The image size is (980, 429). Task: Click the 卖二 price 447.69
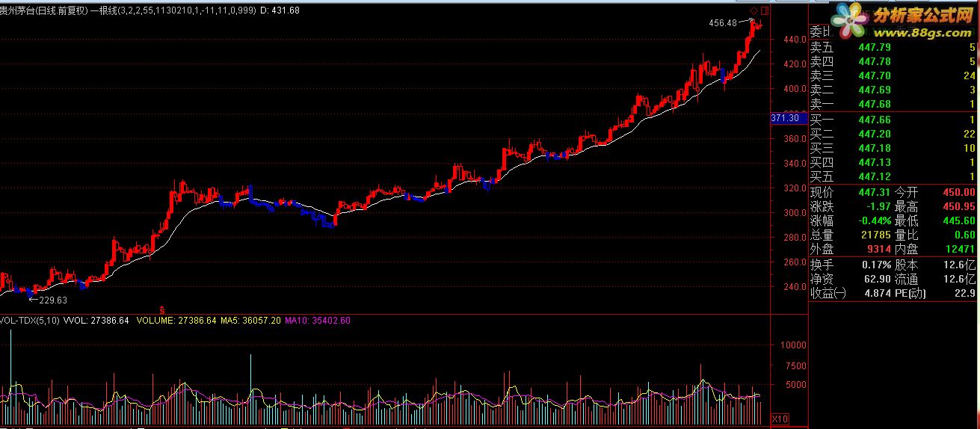coord(875,90)
